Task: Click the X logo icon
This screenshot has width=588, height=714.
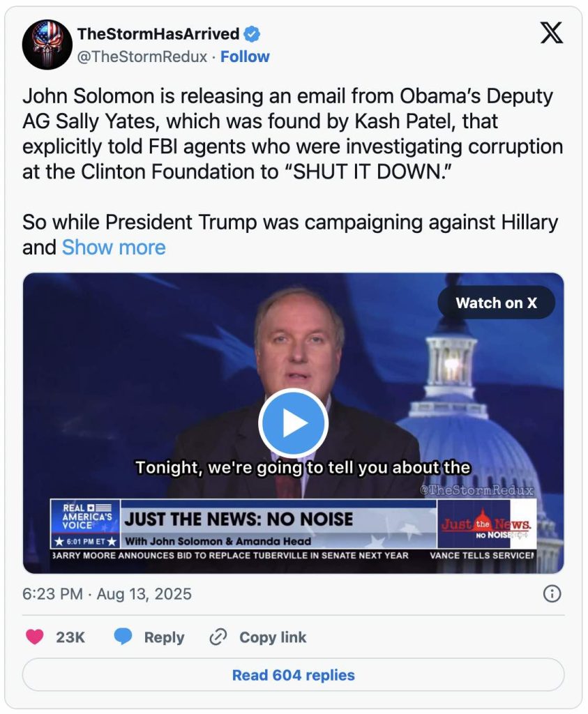Action: click(x=552, y=33)
